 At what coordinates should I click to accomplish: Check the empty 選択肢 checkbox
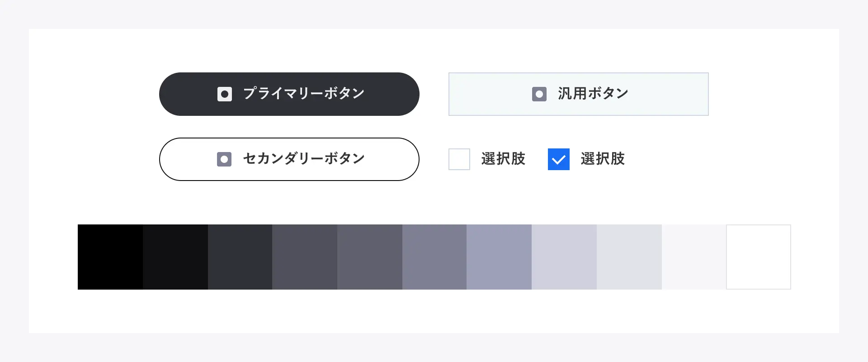(459, 159)
